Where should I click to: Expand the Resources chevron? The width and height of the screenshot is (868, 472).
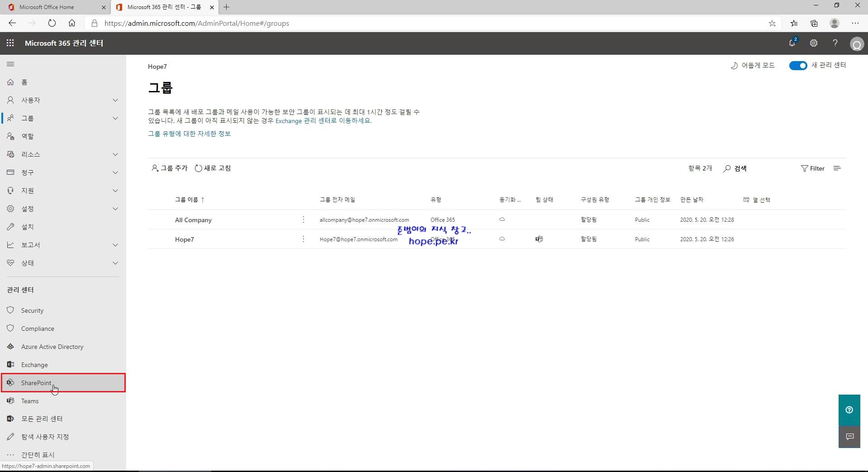point(115,154)
